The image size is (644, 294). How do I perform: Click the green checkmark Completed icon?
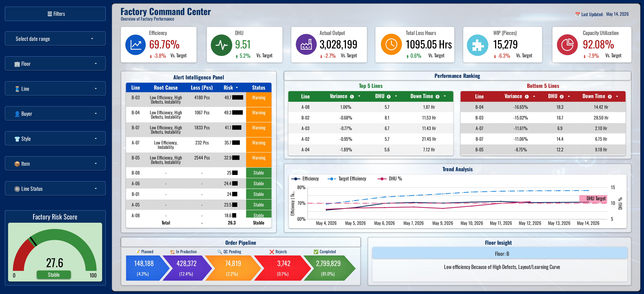tap(316, 252)
